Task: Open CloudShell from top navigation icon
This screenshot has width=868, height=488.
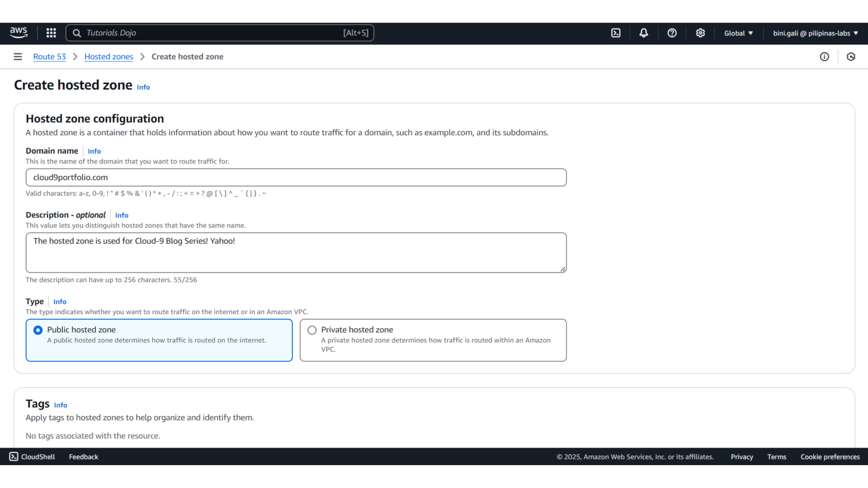Action: pyautogui.click(x=616, y=33)
